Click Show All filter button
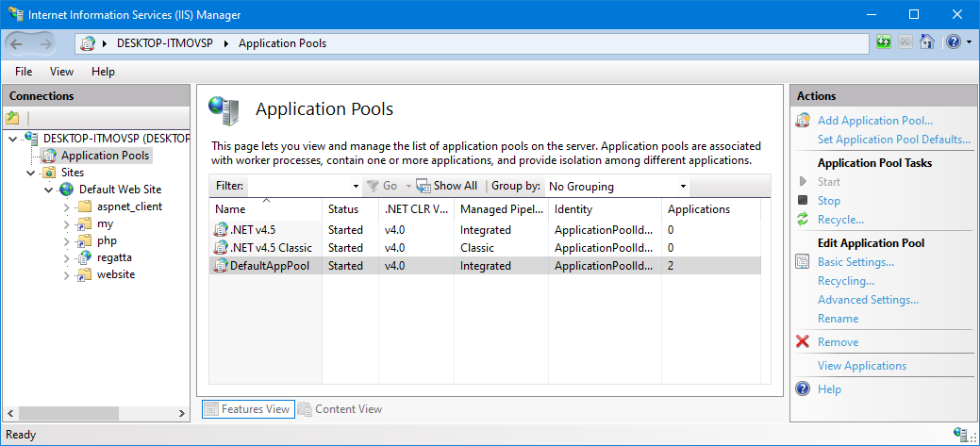This screenshot has height=446, width=980. click(447, 187)
